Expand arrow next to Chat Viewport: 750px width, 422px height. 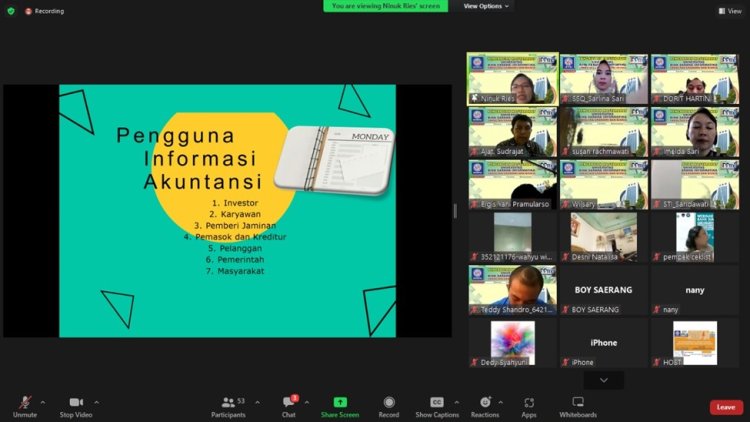pos(307,402)
